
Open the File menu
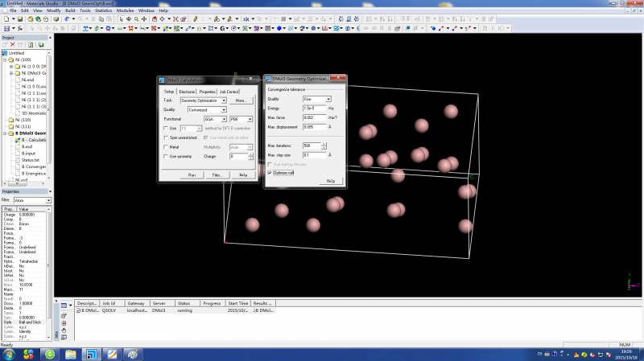(x=13, y=10)
